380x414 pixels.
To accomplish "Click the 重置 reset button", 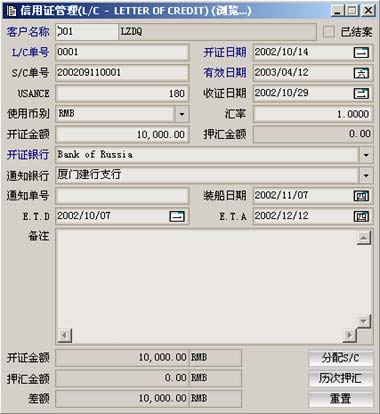I will pyautogui.click(x=341, y=399).
